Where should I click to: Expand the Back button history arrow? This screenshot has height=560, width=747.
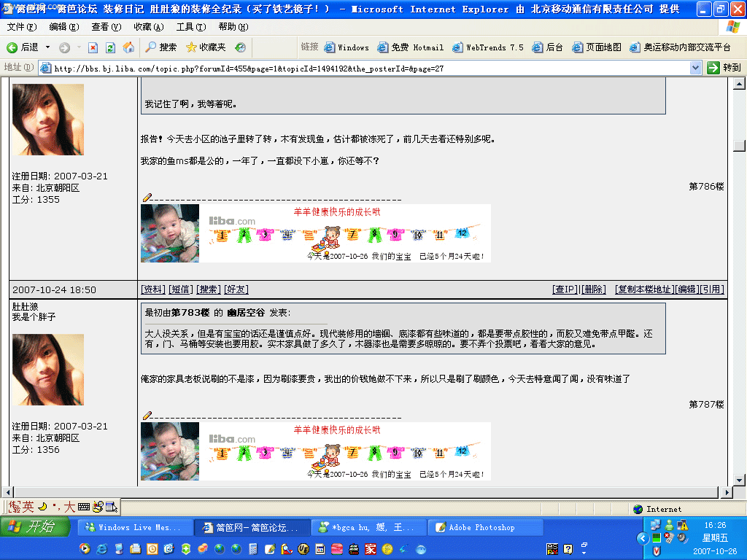(x=47, y=48)
